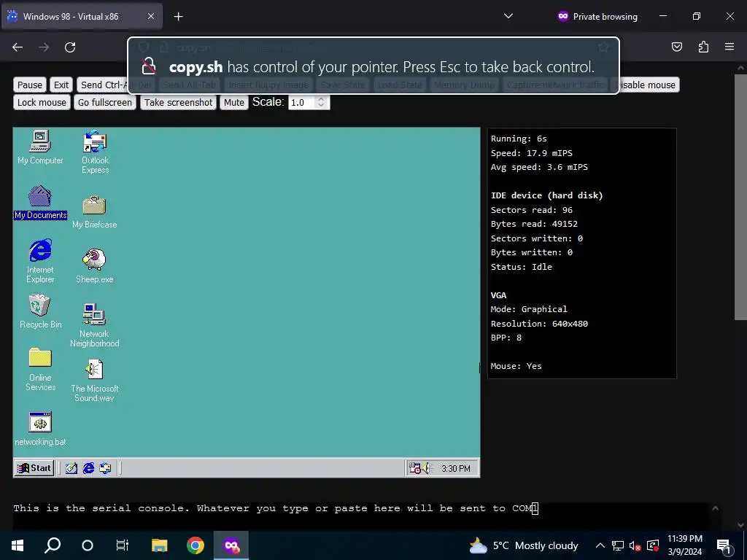Open the Pocket save icon

pyautogui.click(x=676, y=47)
